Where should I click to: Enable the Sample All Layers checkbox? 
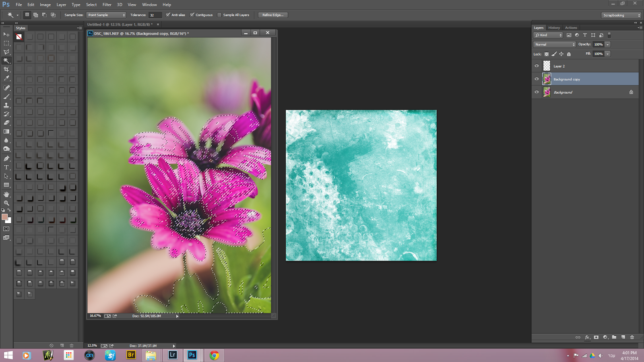pos(219,15)
